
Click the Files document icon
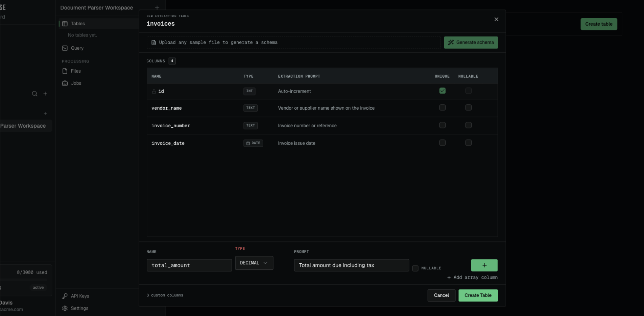click(65, 71)
